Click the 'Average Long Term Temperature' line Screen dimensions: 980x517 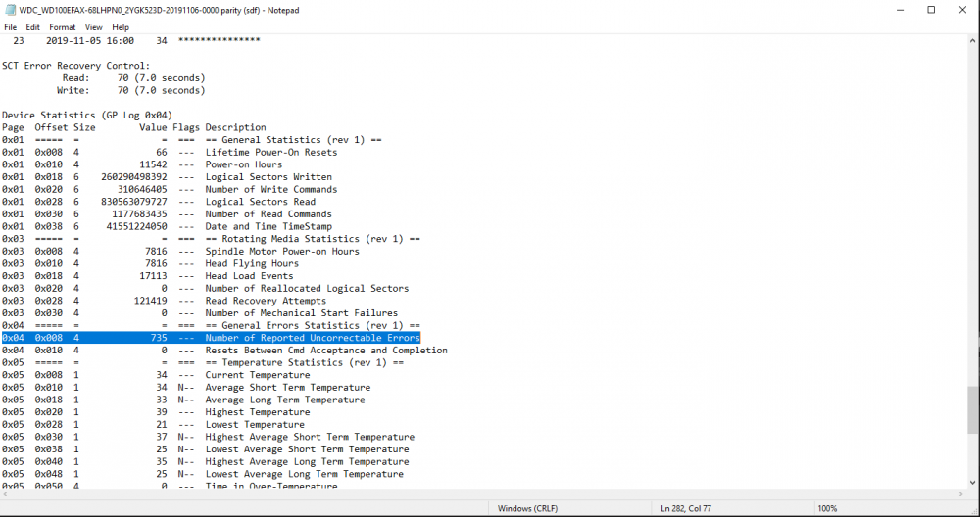coord(183,399)
